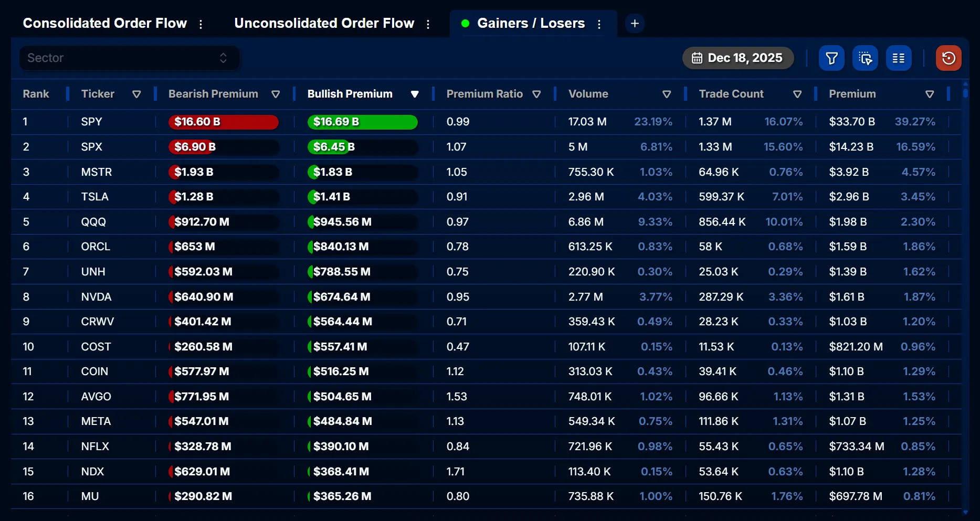Open Unconsolidated Order Flow tab options menu

click(428, 24)
